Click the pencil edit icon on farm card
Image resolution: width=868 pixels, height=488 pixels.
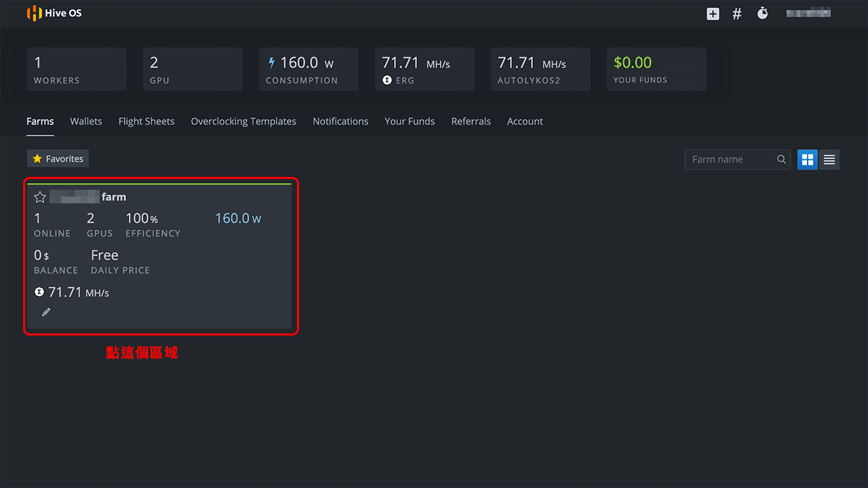pos(46,312)
